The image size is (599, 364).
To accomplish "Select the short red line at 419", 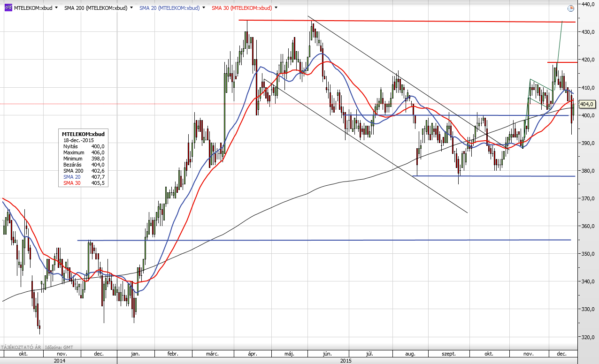I will [562, 62].
